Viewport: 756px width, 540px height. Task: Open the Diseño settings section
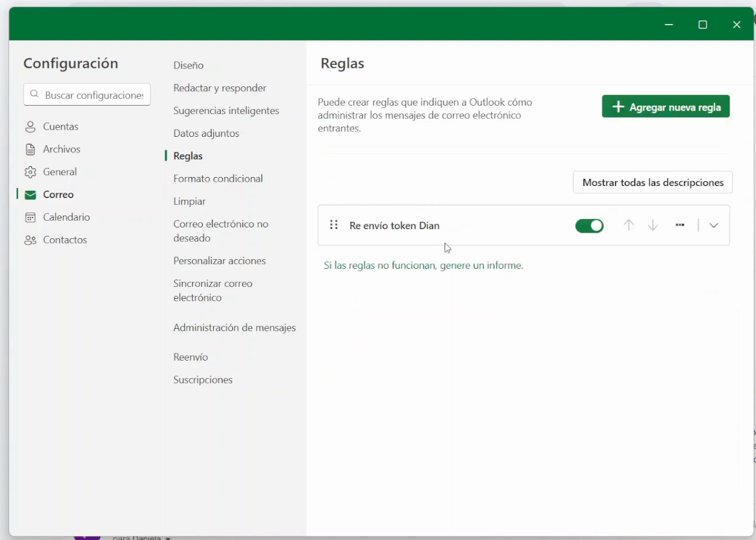click(188, 65)
